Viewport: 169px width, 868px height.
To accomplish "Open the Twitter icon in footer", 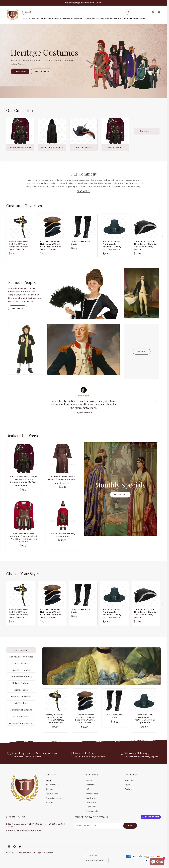I will tap(20, 846).
